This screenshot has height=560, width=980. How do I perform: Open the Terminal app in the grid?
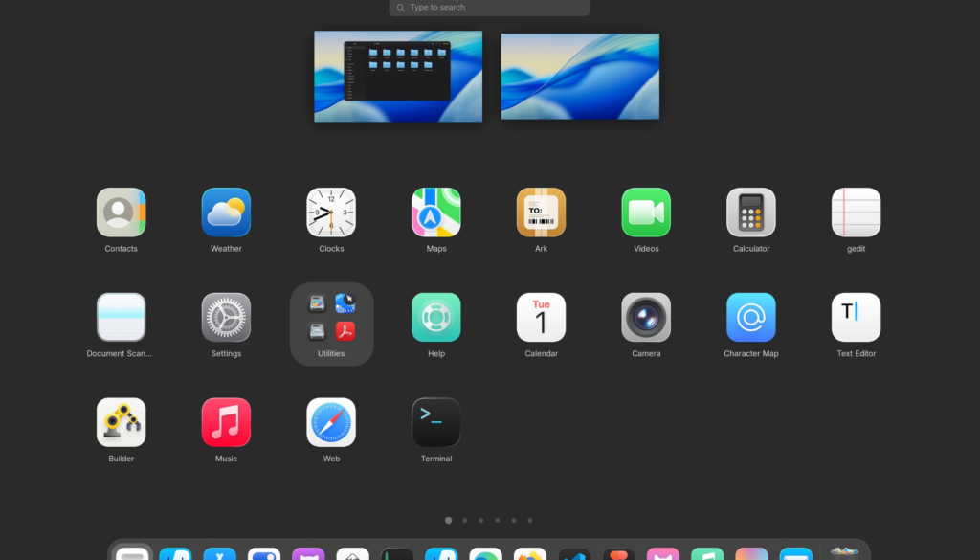[x=436, y=423]
